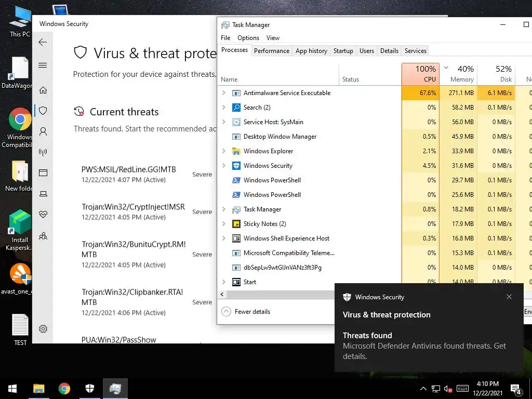Image resolution: width=532 pixels, height=399 pixels.
Task: Collapse with Fewer details button
Action: (246, 312)
